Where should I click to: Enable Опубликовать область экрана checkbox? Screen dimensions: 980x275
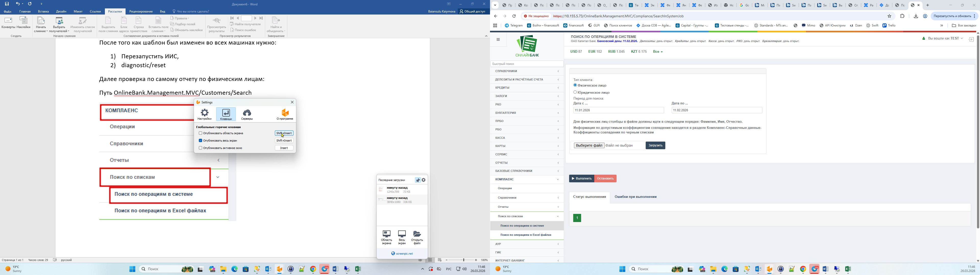(201, 133)
